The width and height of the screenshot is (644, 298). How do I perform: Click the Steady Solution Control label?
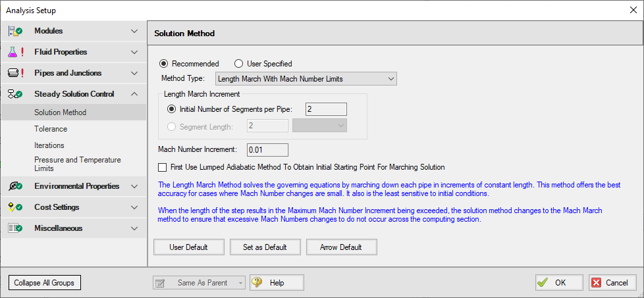(74, 94)
